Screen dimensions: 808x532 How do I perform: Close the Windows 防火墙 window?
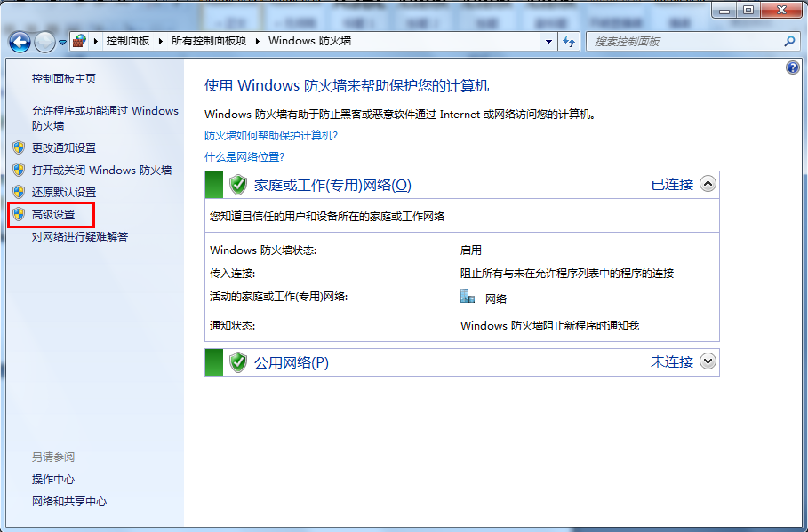tap(781, 10)
